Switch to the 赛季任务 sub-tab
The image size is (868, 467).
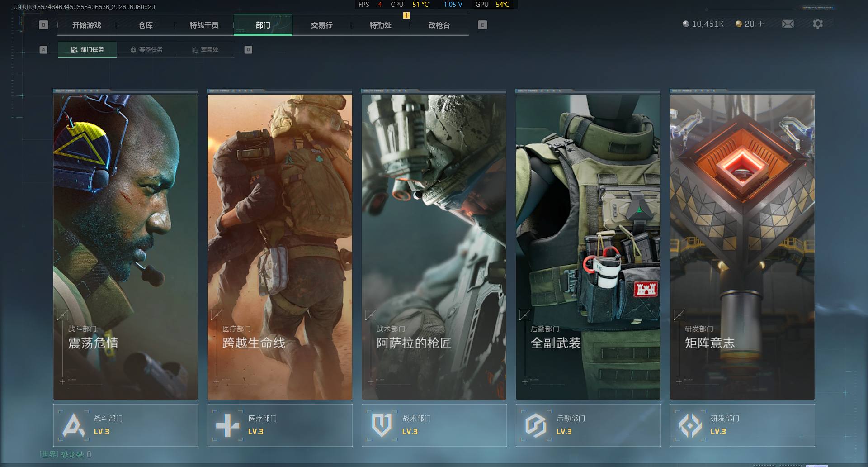click(146, 50)
